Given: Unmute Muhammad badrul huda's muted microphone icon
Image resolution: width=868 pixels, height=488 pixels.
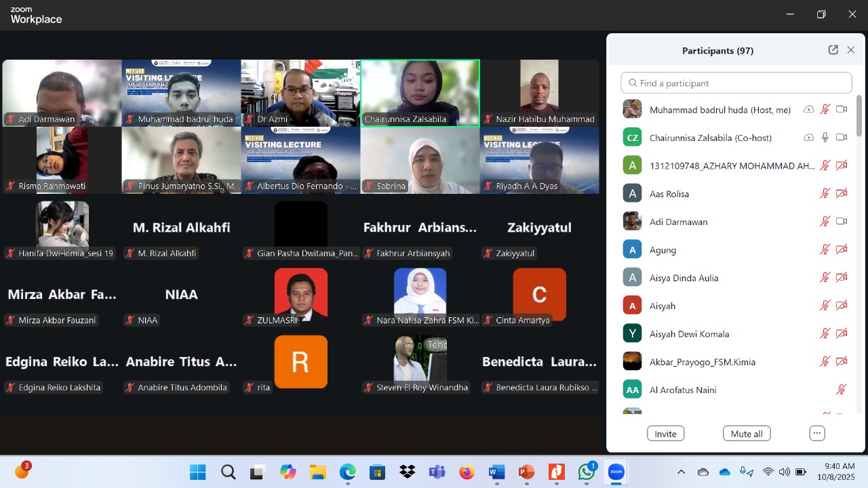Looking at the screenshot, I should click(825, 109).
